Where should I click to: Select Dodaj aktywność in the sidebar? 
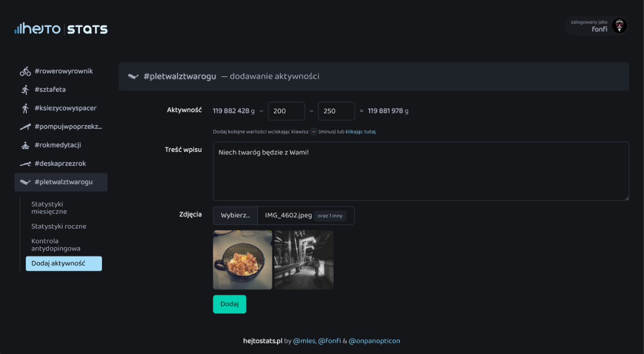tap(63, 264)
